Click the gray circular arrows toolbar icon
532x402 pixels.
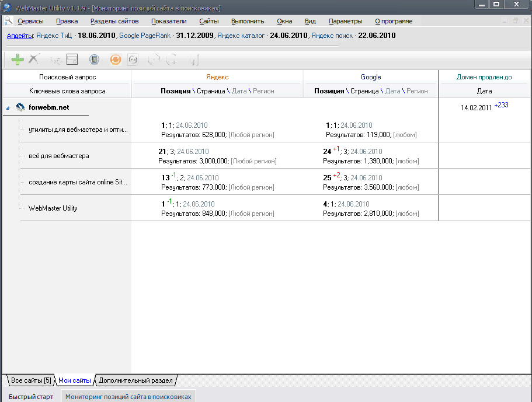(x=133, y=59)
